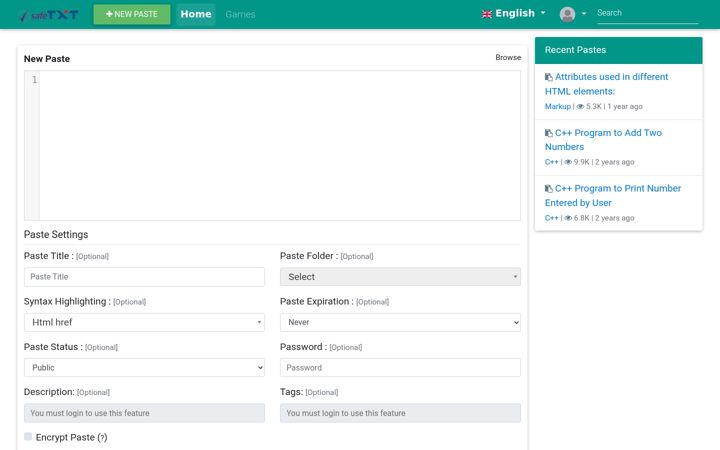This screenshot has width=720, height=450.
Task: Enable the Encrypt Paste checkbox
Action: pyautogui.click(x=28, y=437)
